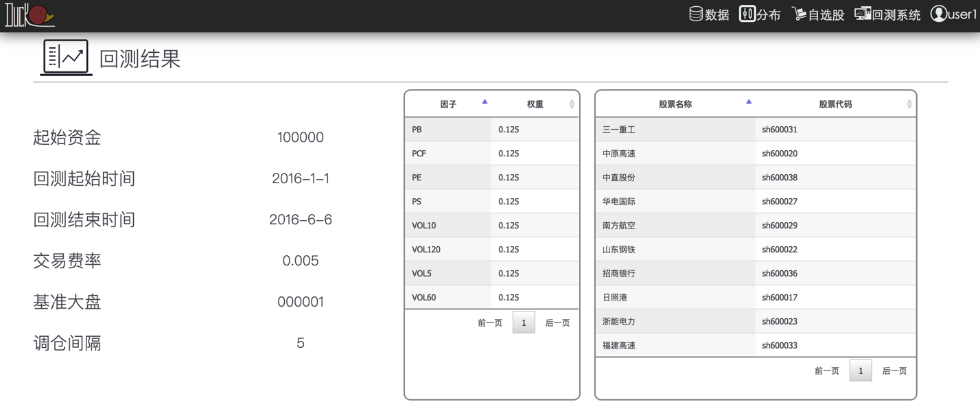Select the PS factor row

[x=492, y=201]
